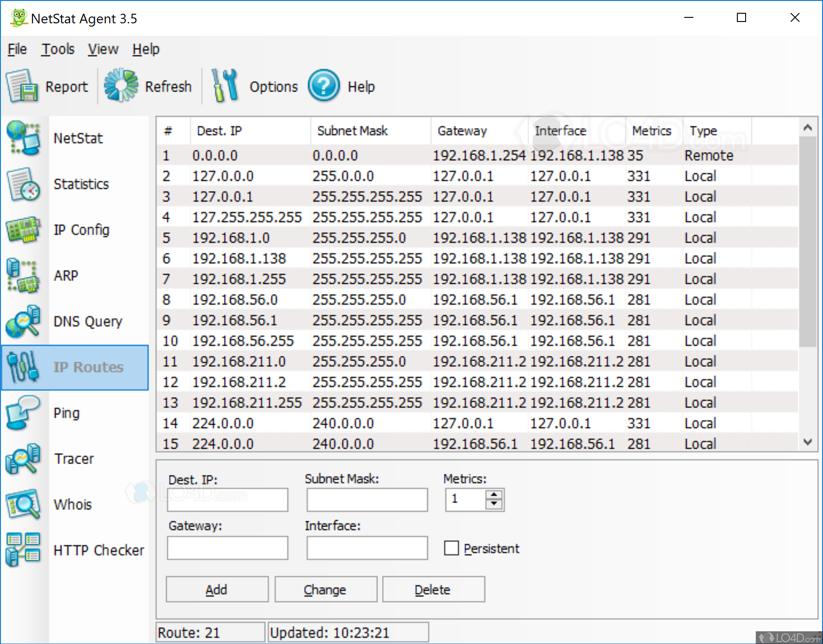Select the IP Config tool

point(81,230)
